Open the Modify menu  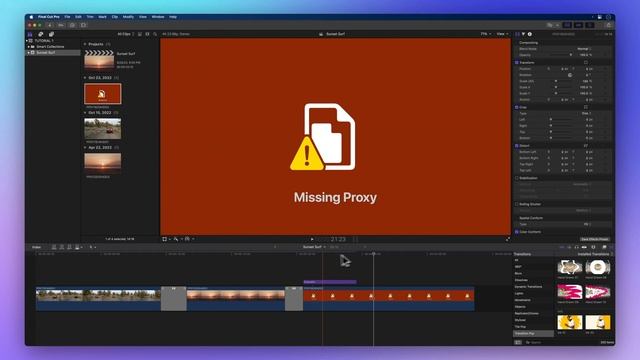128,17
